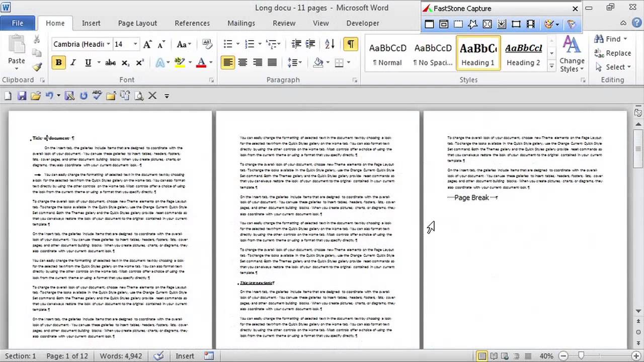Click the Spelling ABC check icon

[97, 96]
